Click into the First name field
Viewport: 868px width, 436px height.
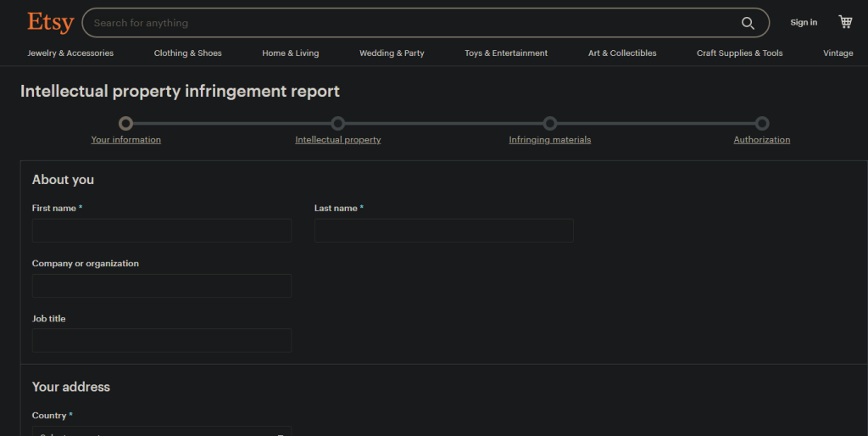pos(162,231)
